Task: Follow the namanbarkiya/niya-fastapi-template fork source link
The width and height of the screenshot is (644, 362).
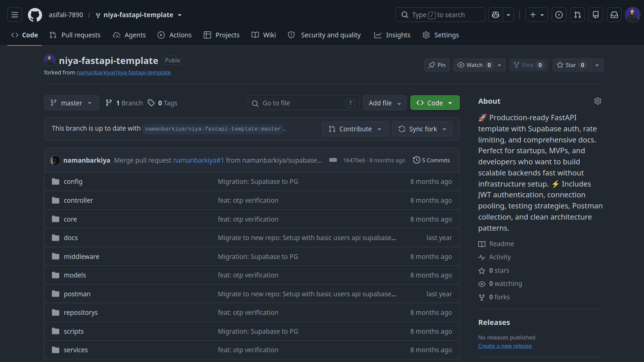Action: tap(124, 72)
